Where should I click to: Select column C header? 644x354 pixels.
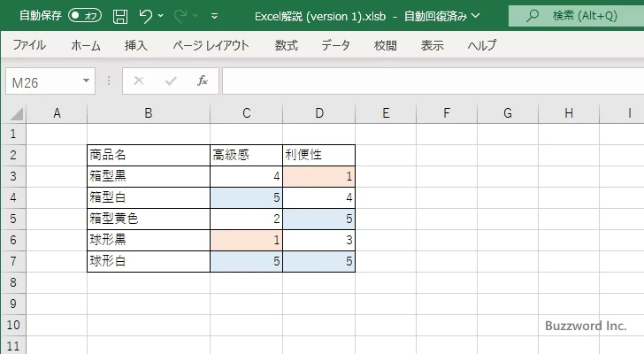coord(247,113)
